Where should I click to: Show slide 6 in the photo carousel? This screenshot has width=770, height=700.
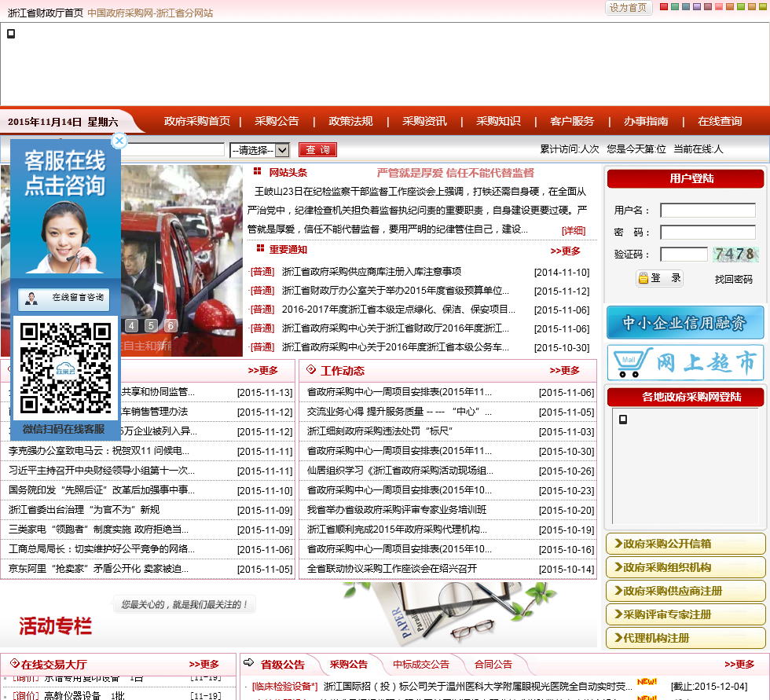coord(170,325)
